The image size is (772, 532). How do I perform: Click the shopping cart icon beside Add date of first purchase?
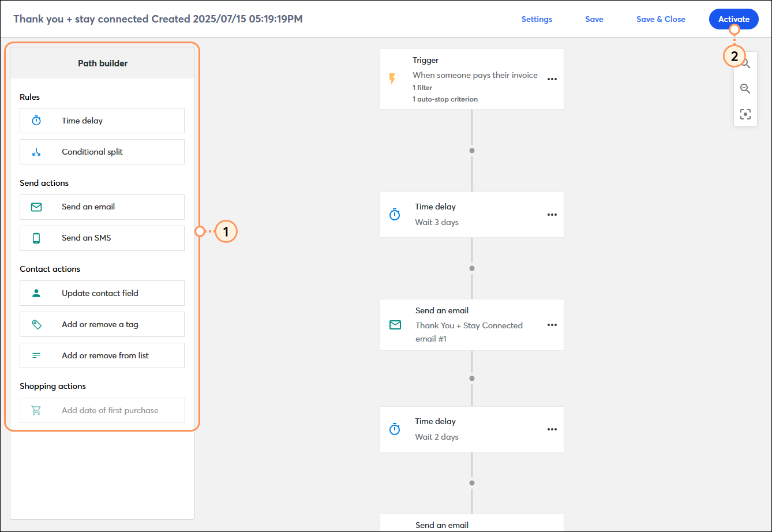point(36,410)
